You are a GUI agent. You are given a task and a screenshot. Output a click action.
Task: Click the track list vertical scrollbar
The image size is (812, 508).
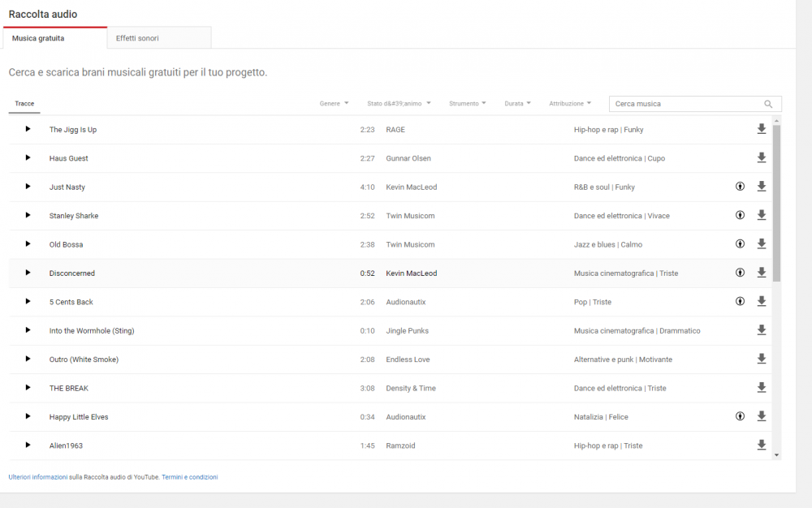pyautogui.click(x=776, y=203)
